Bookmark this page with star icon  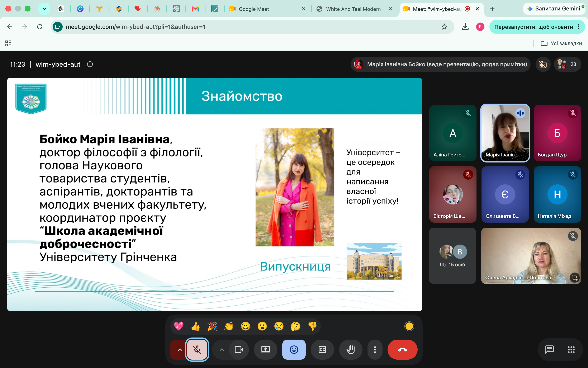[444, 27]
